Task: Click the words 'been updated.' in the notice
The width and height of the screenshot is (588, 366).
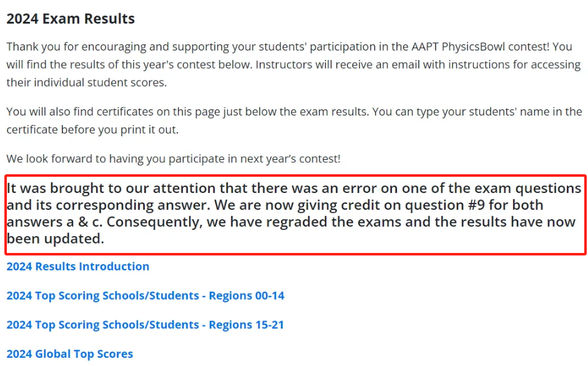Action: (55, 239)
